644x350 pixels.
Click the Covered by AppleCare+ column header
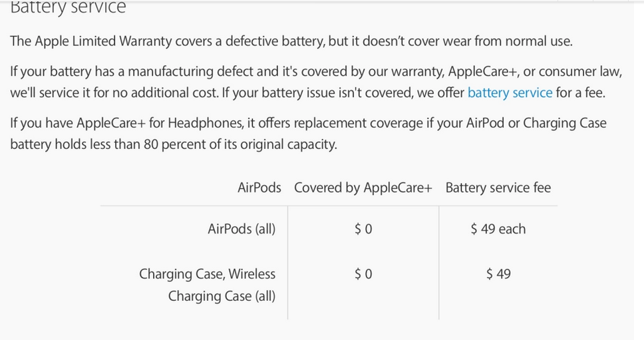pos(363,188)
